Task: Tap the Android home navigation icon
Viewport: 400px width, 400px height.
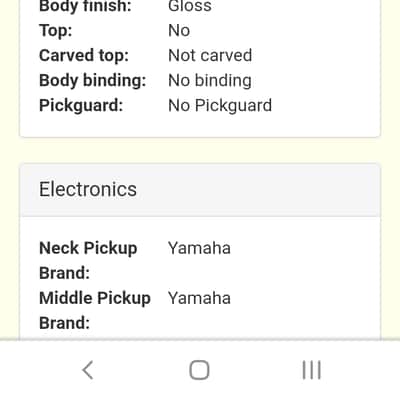Action: [x=199, y=370]
